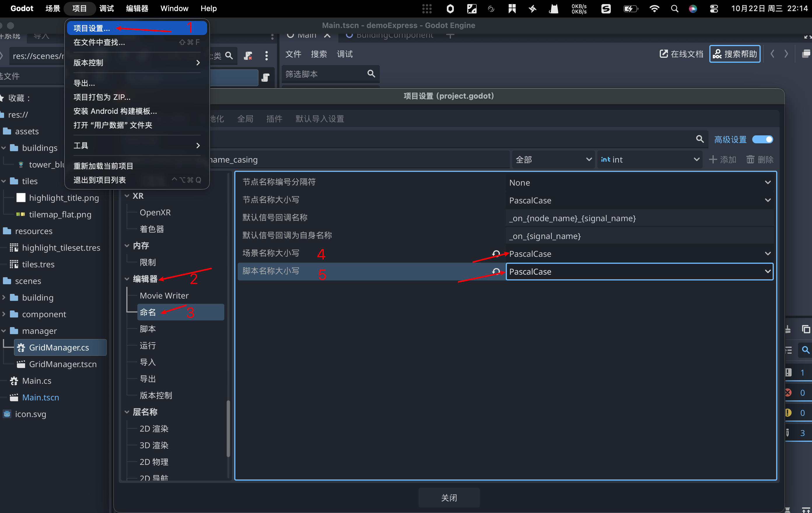The height and width of the screenshot is (513, 812).
Task: Choose 导出... from the 项目 menu
Action: point(84,83)
